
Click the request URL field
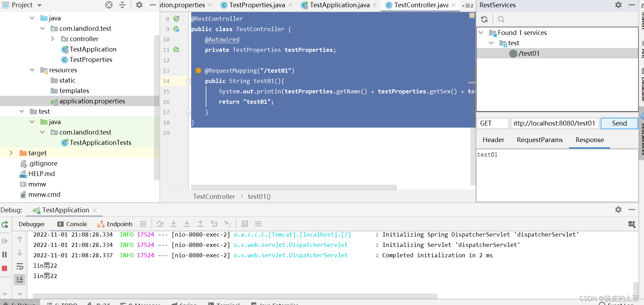tap(554, 123)
